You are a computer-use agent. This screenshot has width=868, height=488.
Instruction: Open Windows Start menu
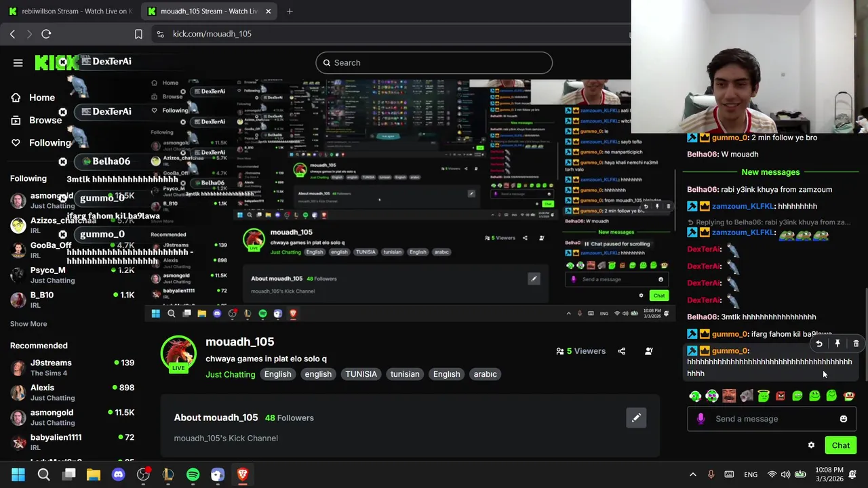click(18, 474)
